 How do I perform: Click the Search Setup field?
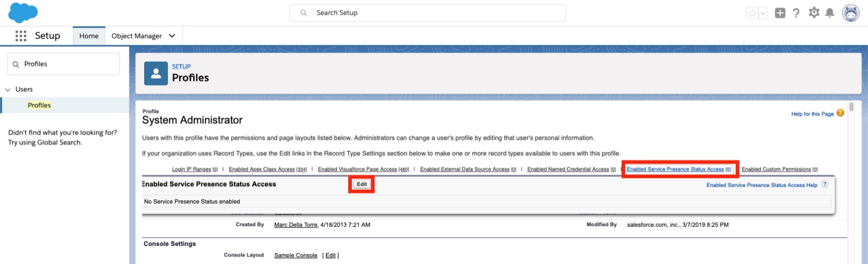click(428, 13)
